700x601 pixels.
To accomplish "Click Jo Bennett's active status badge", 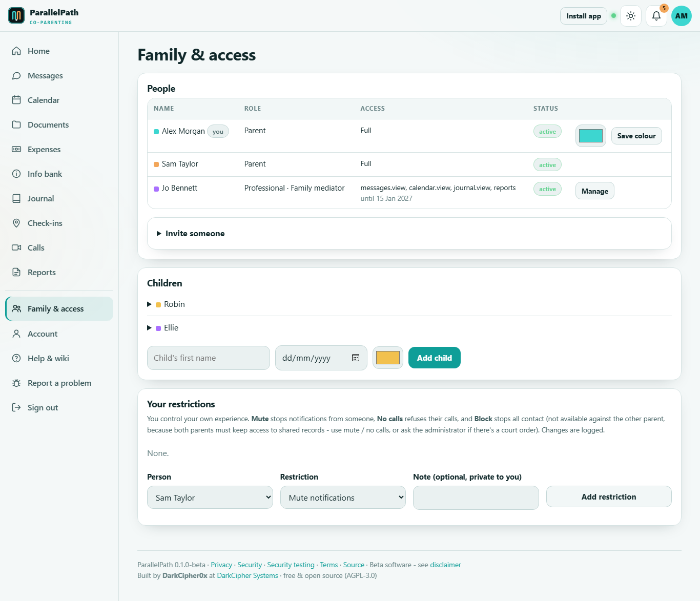I will click(547, 189).
